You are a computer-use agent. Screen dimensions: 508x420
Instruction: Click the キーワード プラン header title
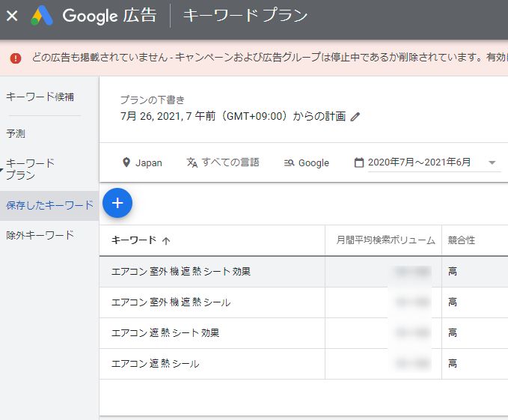pos(245,15)
